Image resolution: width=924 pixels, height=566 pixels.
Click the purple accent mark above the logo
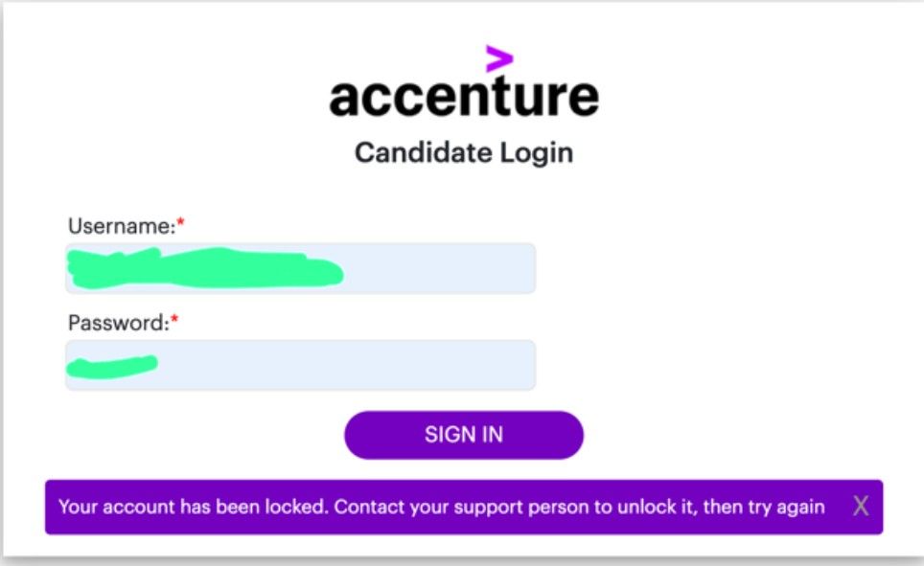(x=498, y=58)
